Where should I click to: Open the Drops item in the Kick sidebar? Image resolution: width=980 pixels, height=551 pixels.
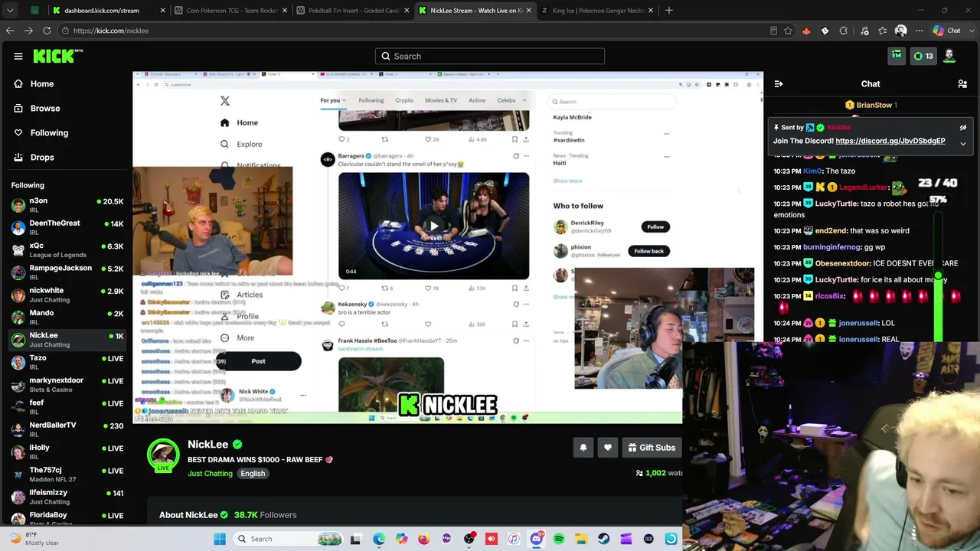66,158
